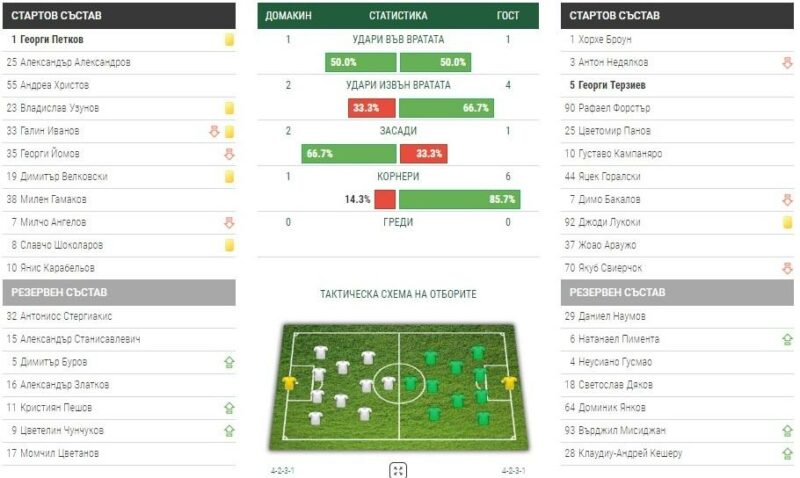The width and height of the screenshot is (800, 478).
Task: Click the yellow card icon beside Джоди Лукоки
Action: click(788, 223)
